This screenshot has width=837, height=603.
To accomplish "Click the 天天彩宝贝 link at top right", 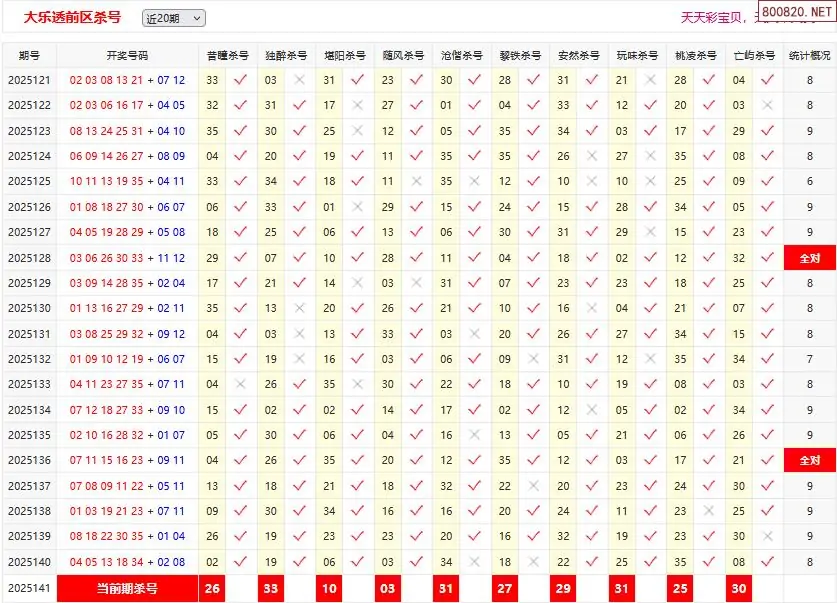I will pos(712,17).
